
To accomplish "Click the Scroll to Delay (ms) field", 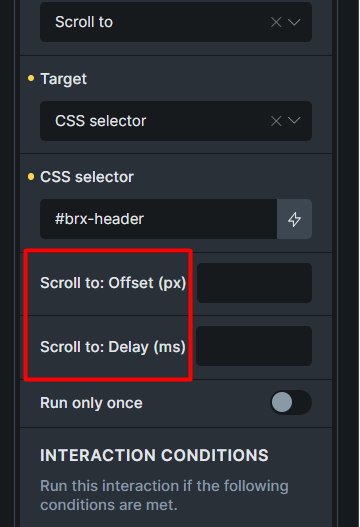I will coord(254,346).
